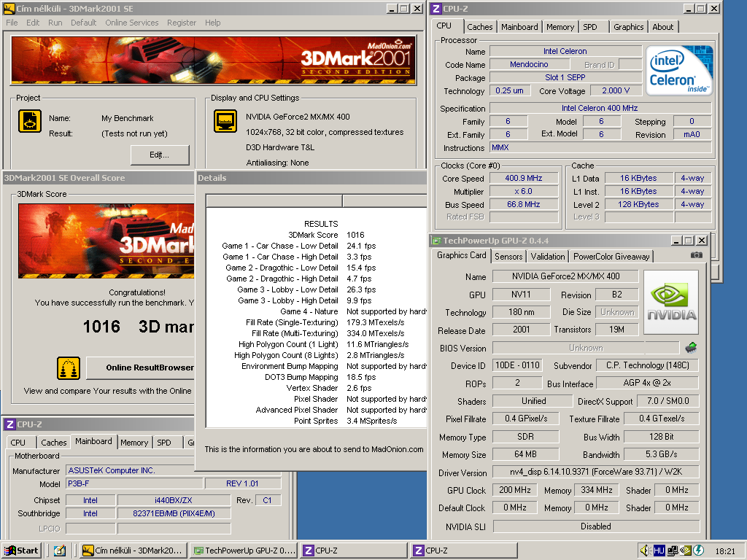This screenshot has width=747, height=560.
Task: Select Caches tab in bottom CPU-Z window
Action: (54, 443)
